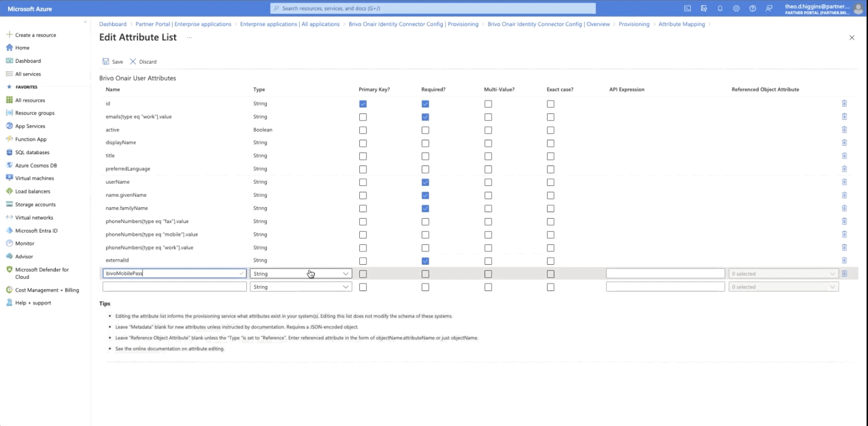Uncheck Primary Key for id attribute
The height and width of the screenshot is (426, 868).
pyautogui.click(x=363, y=104)
